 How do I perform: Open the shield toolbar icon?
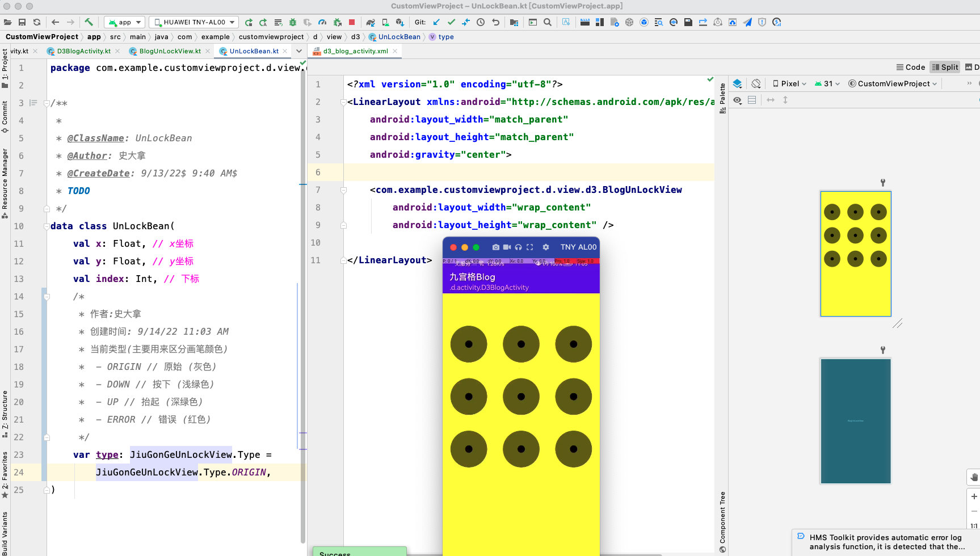[x=762, y=22]
